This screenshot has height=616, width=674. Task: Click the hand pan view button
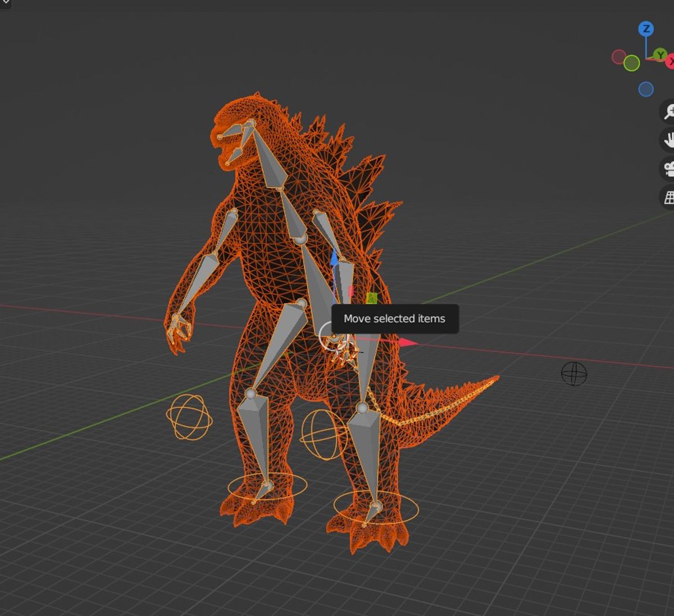667,140
